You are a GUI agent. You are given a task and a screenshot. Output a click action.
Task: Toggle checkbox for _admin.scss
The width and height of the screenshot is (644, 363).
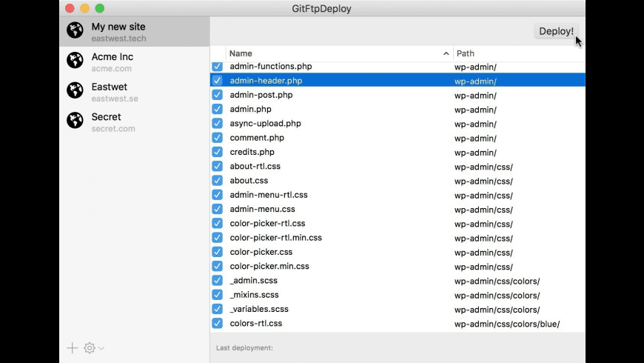(218, 280)
